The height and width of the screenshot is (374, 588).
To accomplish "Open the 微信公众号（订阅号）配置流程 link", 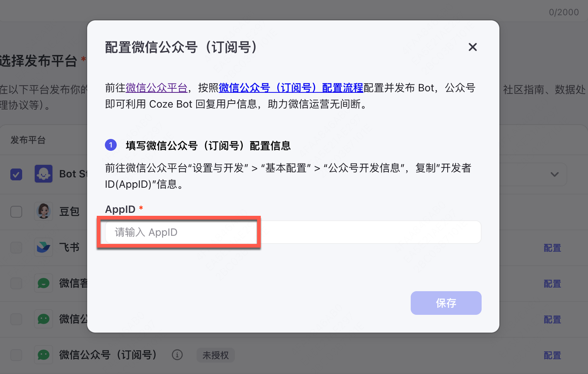I will (291, 88).
